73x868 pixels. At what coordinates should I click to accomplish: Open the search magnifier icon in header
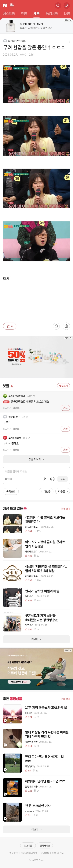(58, 5)
